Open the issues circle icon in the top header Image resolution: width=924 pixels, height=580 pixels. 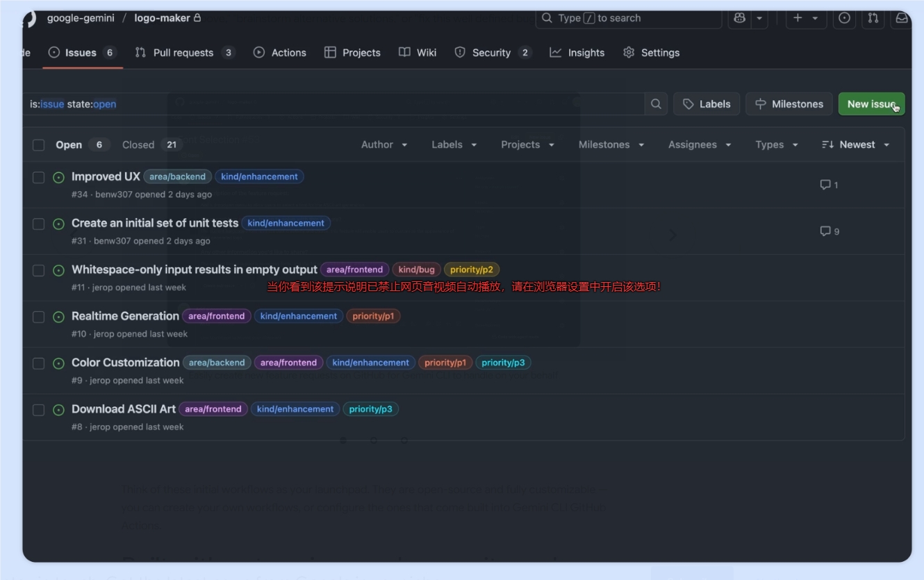coord(844,19)
